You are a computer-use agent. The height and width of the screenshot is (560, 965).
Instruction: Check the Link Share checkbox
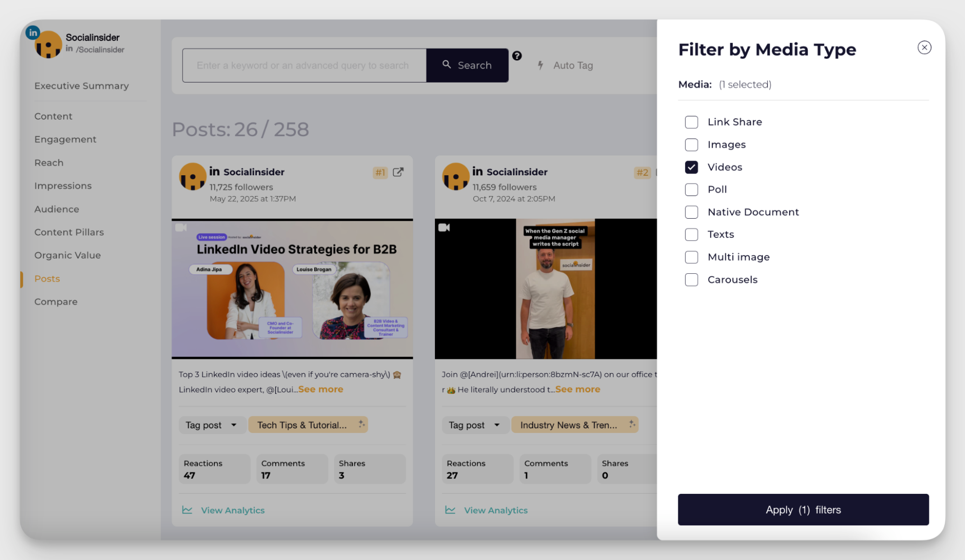(691, 122)
